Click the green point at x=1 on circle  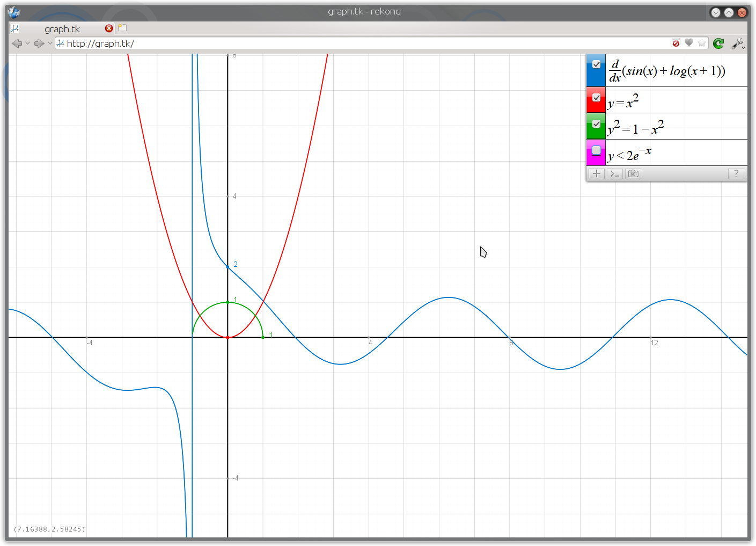[263, 337]
